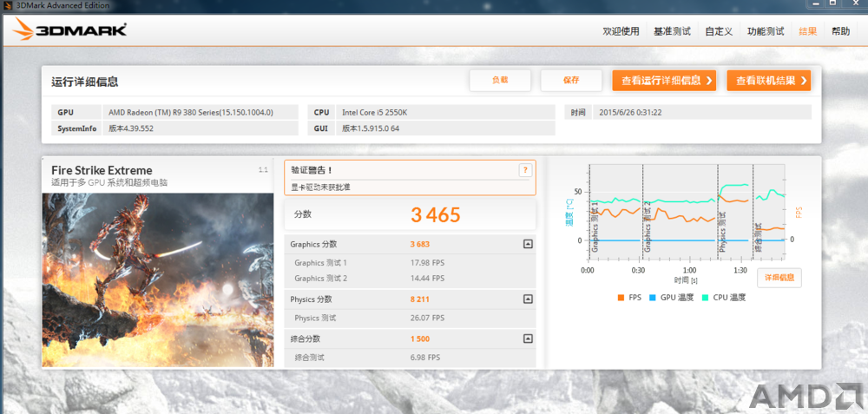Click the GPU 温度 blue legend swatch

[x=652, y=298]
